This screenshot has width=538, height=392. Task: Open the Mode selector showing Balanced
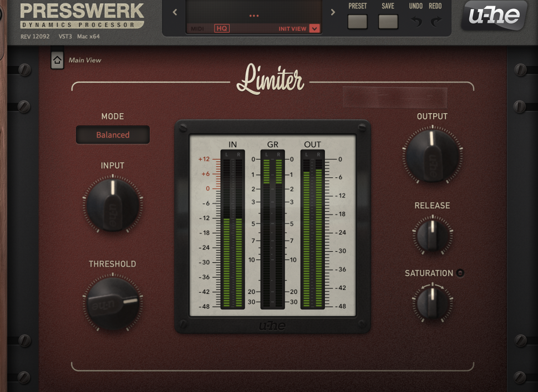113,135
